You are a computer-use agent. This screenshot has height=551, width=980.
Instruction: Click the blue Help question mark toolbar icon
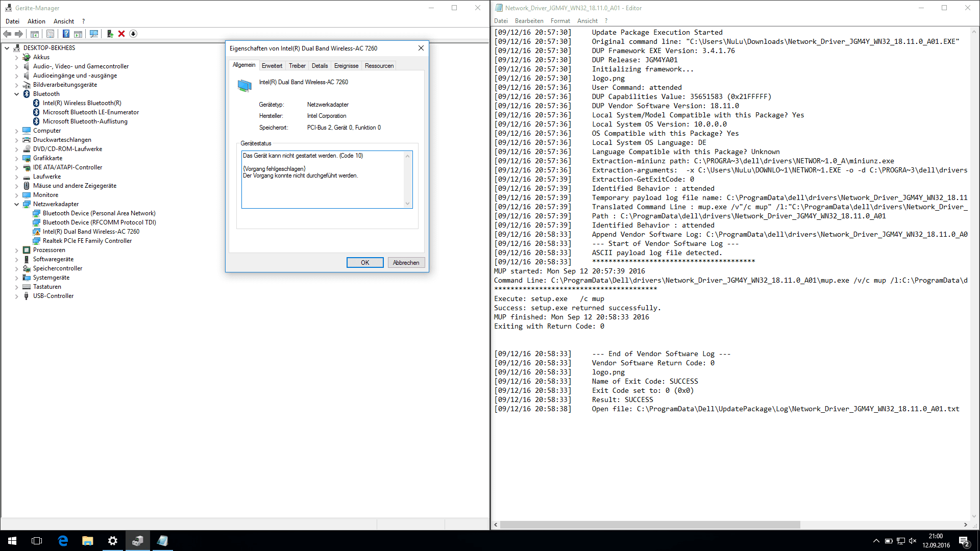click(66, 34)
